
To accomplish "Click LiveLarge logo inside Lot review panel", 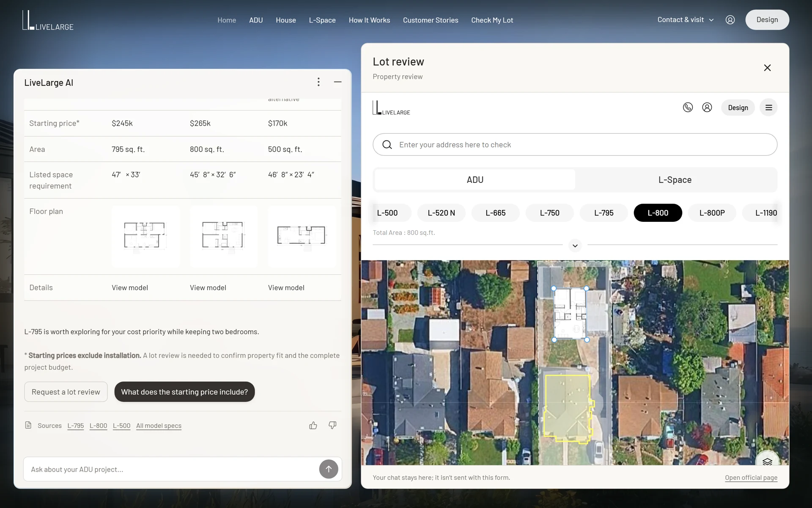I will [391, 108].
